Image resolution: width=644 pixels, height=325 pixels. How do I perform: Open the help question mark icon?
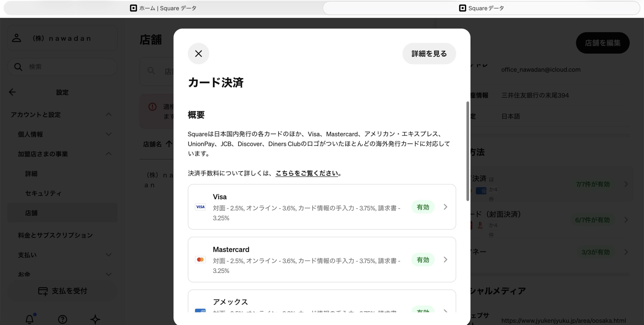pos(62,319)
